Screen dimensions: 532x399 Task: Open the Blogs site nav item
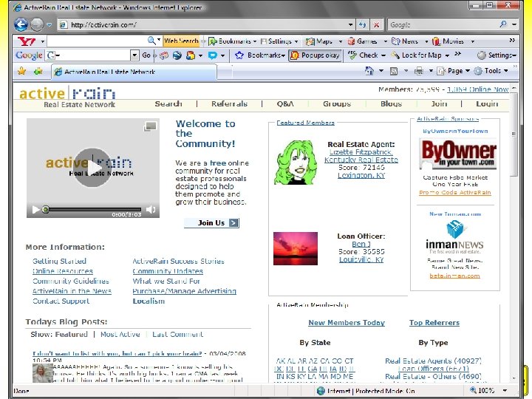click(x=391, y=104)
